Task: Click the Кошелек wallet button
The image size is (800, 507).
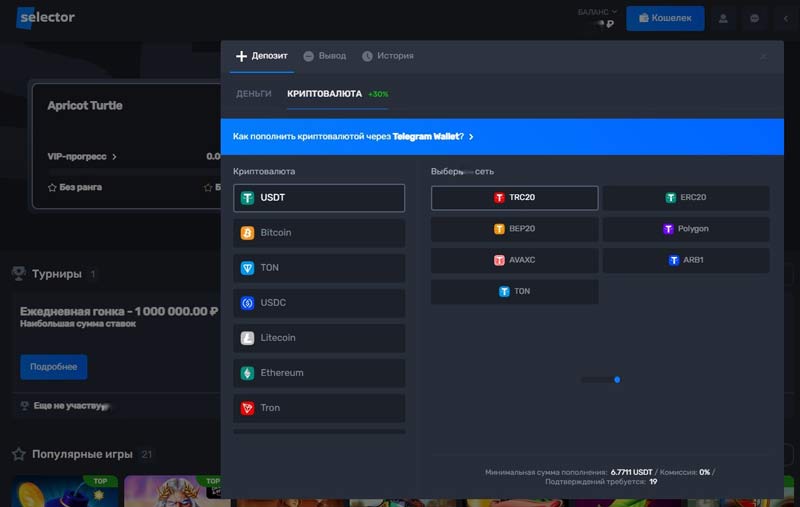Action: pos(665,18)
